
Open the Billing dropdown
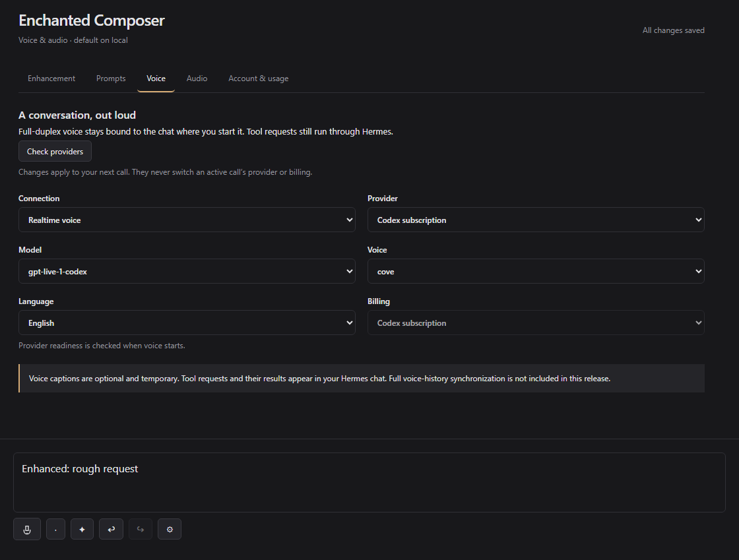pyautogui.click(x=536, y=323)
